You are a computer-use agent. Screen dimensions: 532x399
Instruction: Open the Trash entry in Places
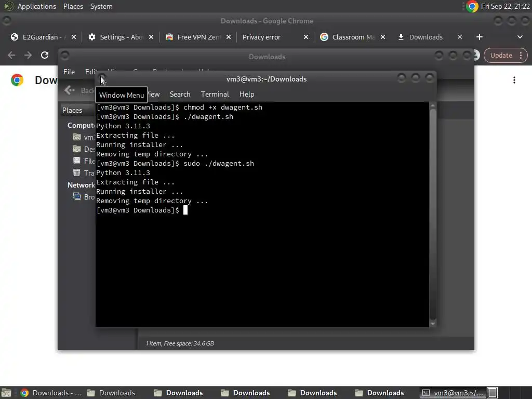[84, 172]
